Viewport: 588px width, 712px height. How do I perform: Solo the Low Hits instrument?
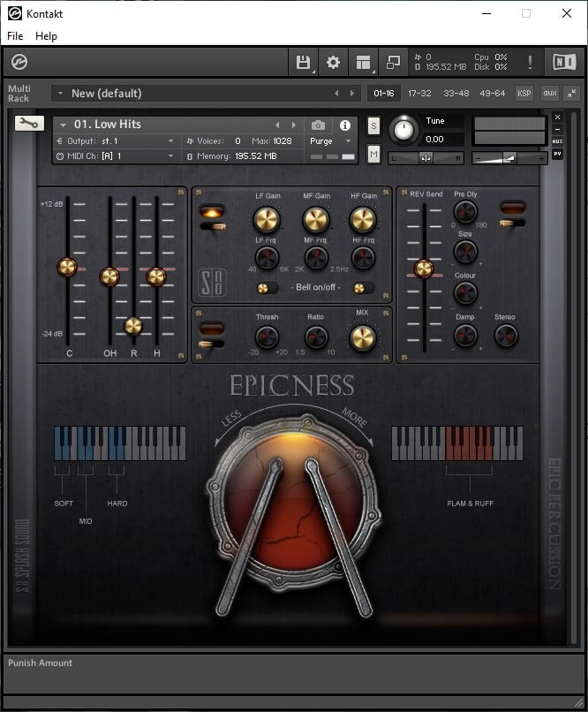click(373, 125)
